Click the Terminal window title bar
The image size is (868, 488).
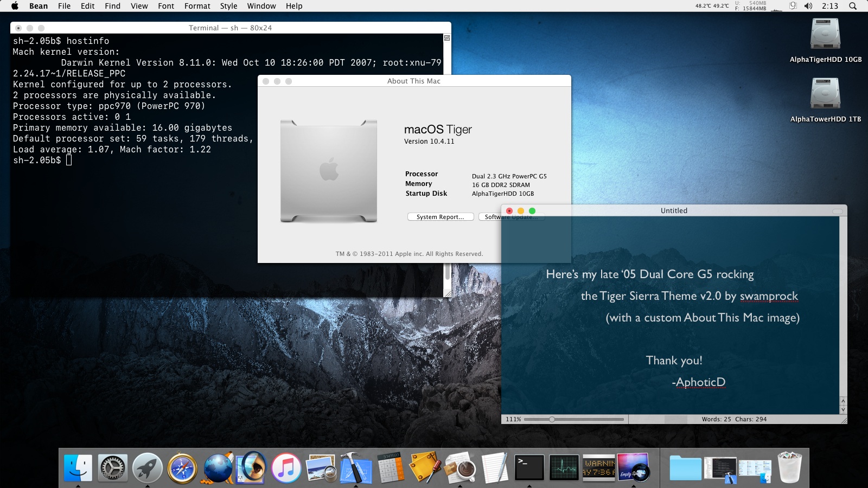pos(231,28)
